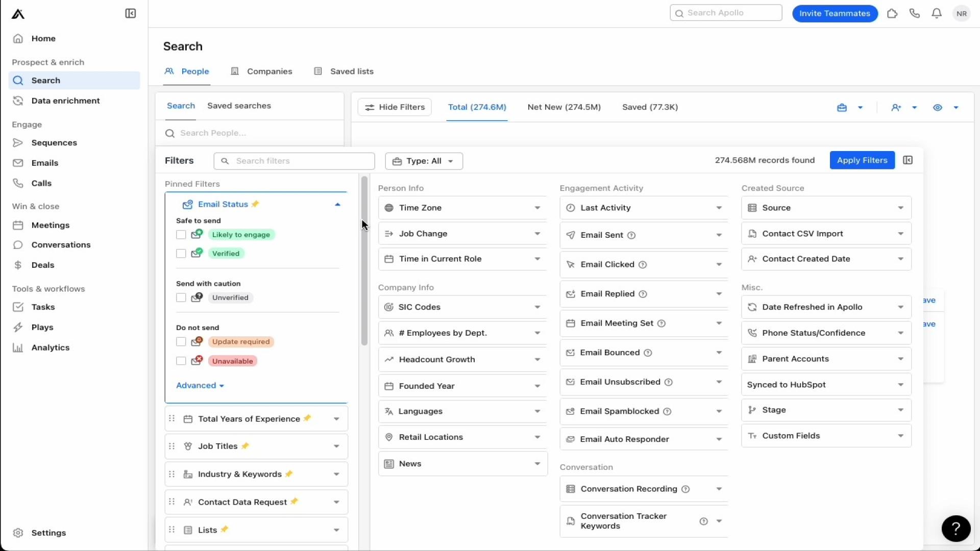Screen dimensions: 980x551
Task: Collapse the left sidebar panel icon
Action: pyautogui.click(x=131, y=13)
